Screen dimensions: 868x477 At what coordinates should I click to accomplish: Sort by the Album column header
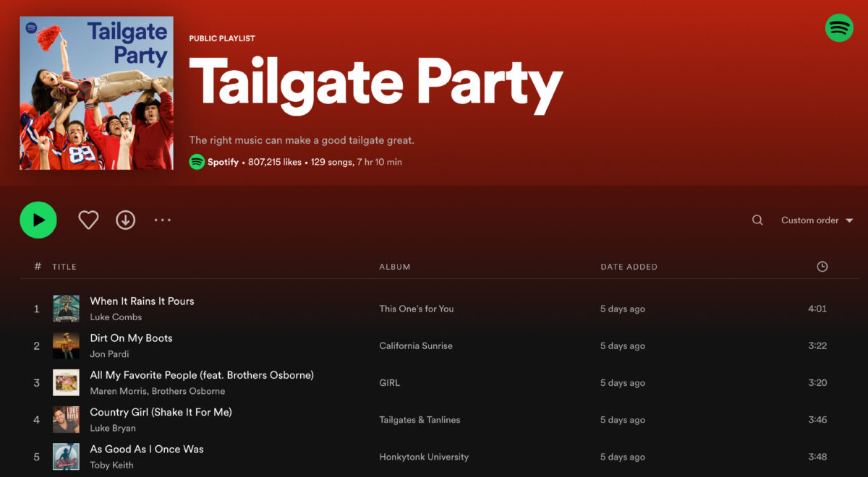click(394, 267)
